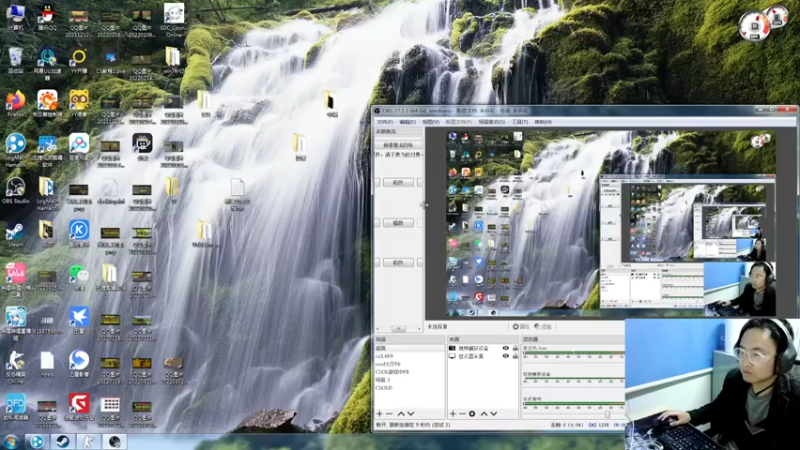Open the 反恐精英 Online desktop icon
800x450 pixels.
pos(16,366)
